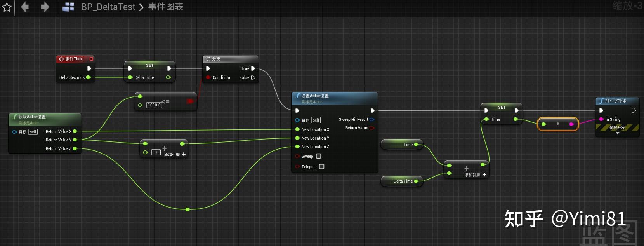Select the 打印字符串 node header

click(x=617, y=101)
